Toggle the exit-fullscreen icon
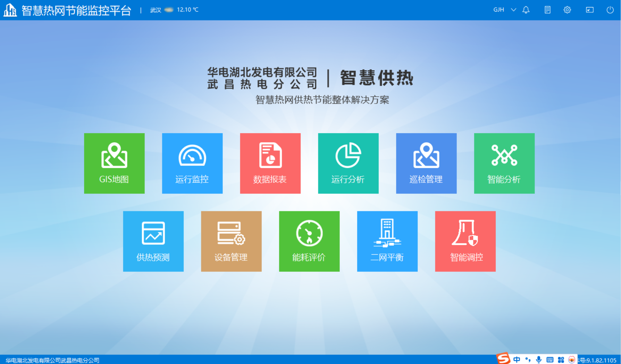 coord(589,10)
